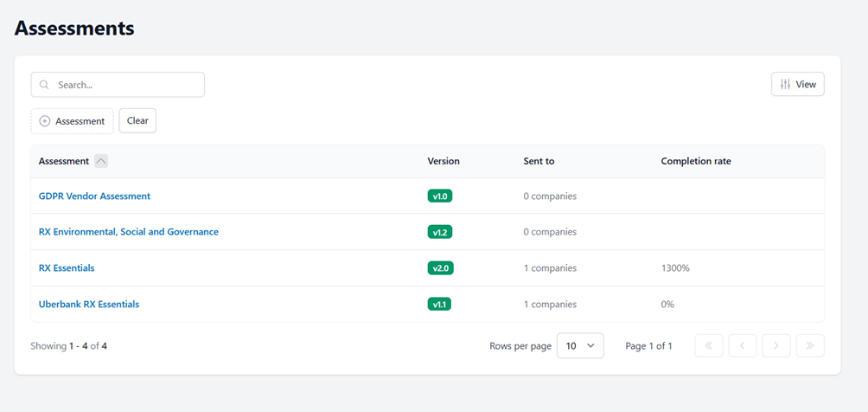Open the Rows per page dropdown
This screenshot has height=412, width=868.
[579, 345]
